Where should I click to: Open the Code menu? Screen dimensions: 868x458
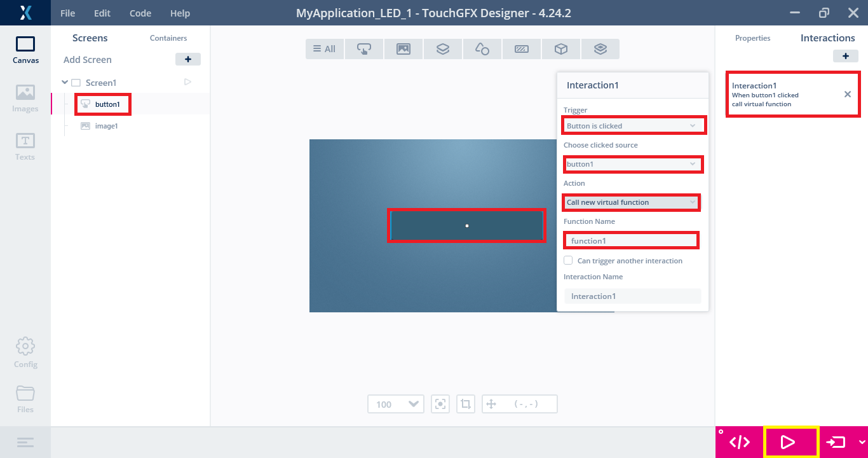140,13
